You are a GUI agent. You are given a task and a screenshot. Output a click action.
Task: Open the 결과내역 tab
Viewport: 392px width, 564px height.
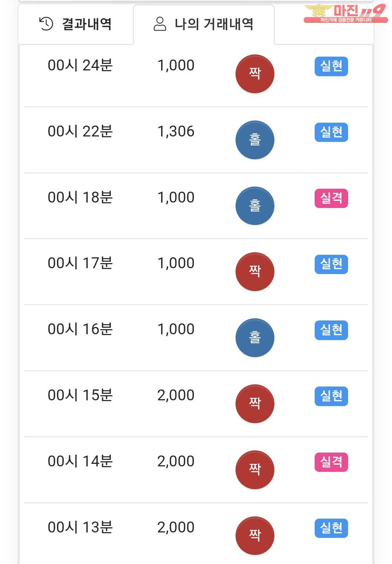[x=75, y=24]
